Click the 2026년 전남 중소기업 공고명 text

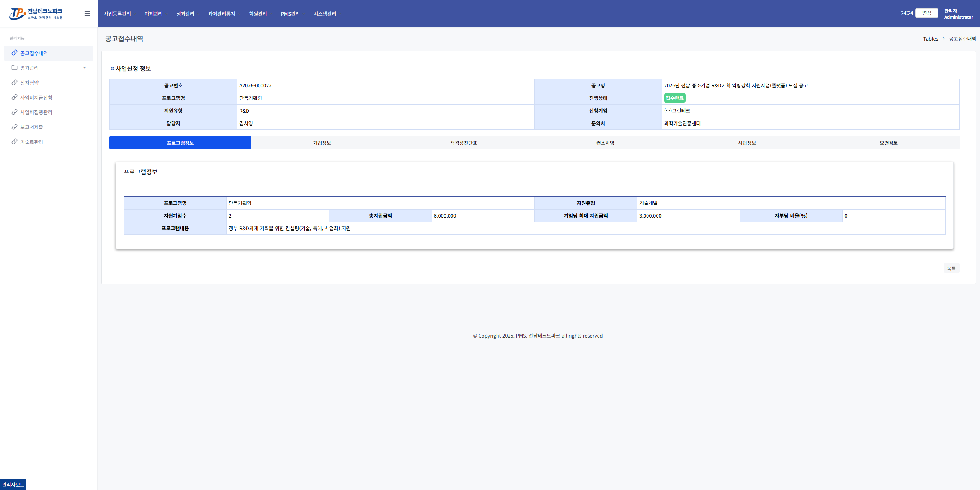pyautogui.click(x=736, y=85)
